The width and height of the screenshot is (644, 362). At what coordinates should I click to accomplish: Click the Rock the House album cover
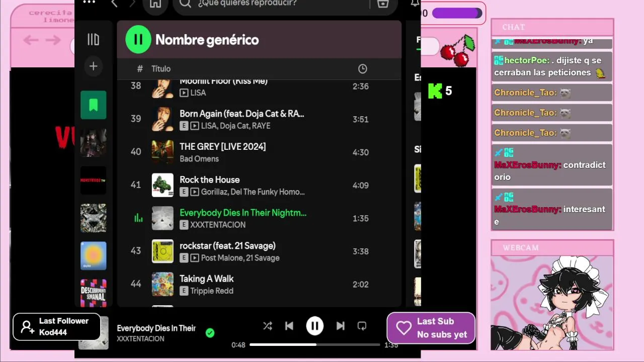click(163, 185)
